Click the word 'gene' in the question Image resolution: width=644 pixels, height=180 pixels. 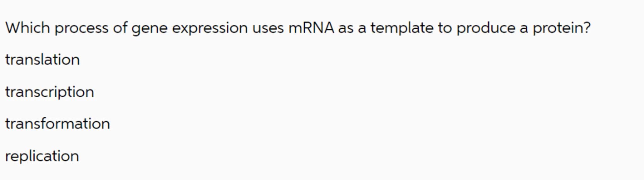[x=149, y=28]
